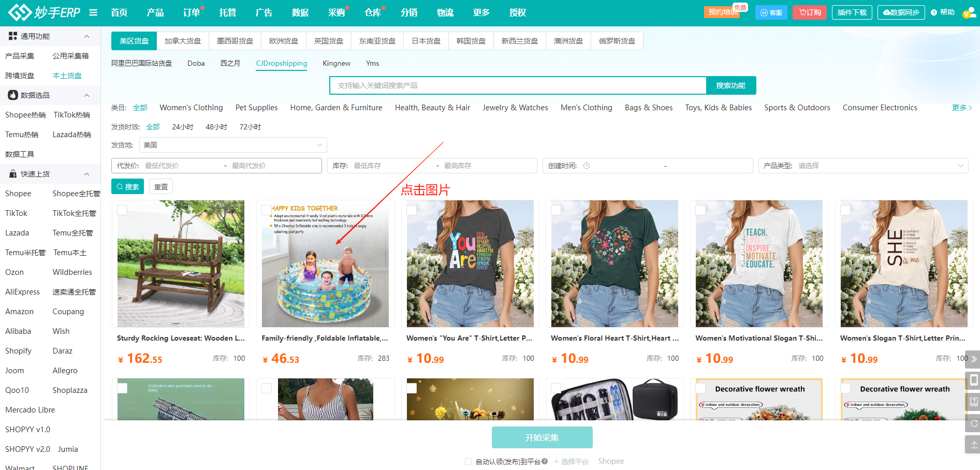
Task: Open the 发货地 美国 dropdown
Action: click(233, 145)
